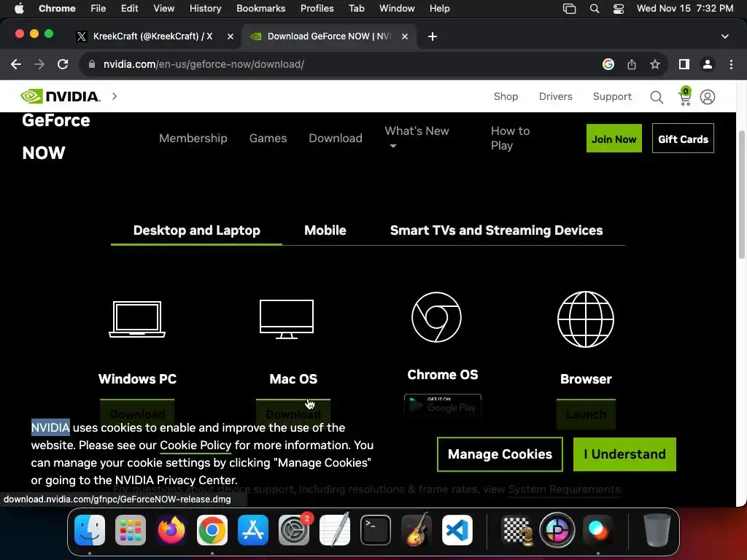Open Launchpad from the Dock
Viewport: 747px width, 560px height.
131,530
